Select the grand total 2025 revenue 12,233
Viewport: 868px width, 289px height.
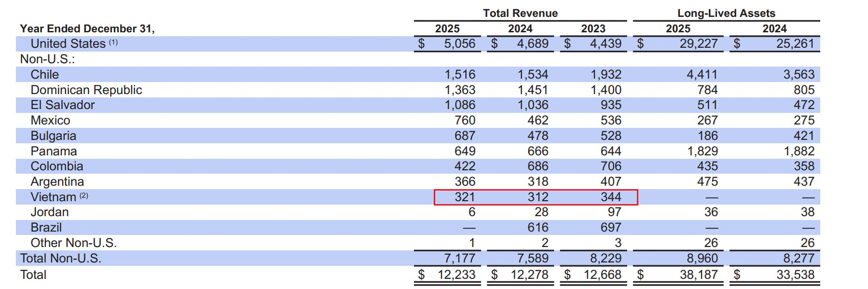(x=456, y=275)
